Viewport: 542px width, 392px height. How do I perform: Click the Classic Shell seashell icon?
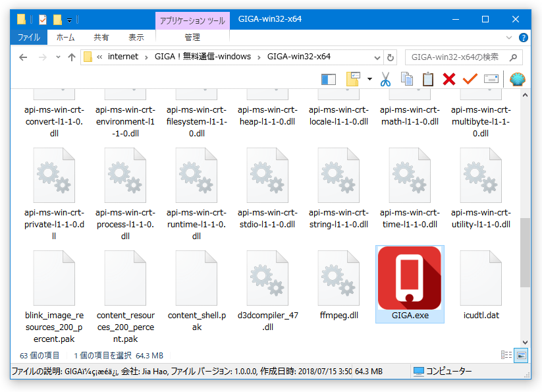coord(518,79)
